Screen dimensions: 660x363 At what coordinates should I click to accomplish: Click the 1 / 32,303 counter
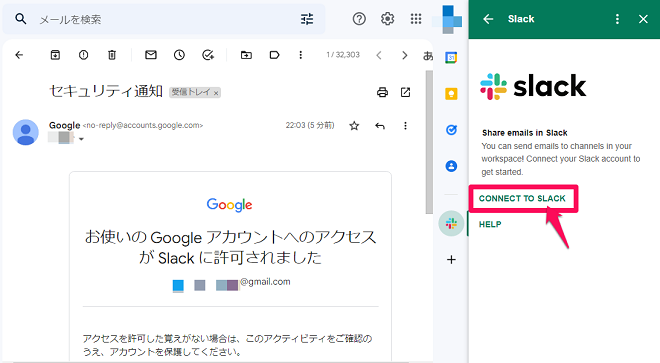coord(343,55)
